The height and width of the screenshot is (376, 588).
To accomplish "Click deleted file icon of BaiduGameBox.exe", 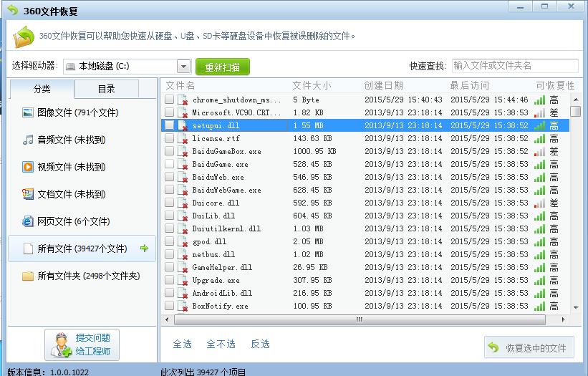I will click(x=183, y=151).
